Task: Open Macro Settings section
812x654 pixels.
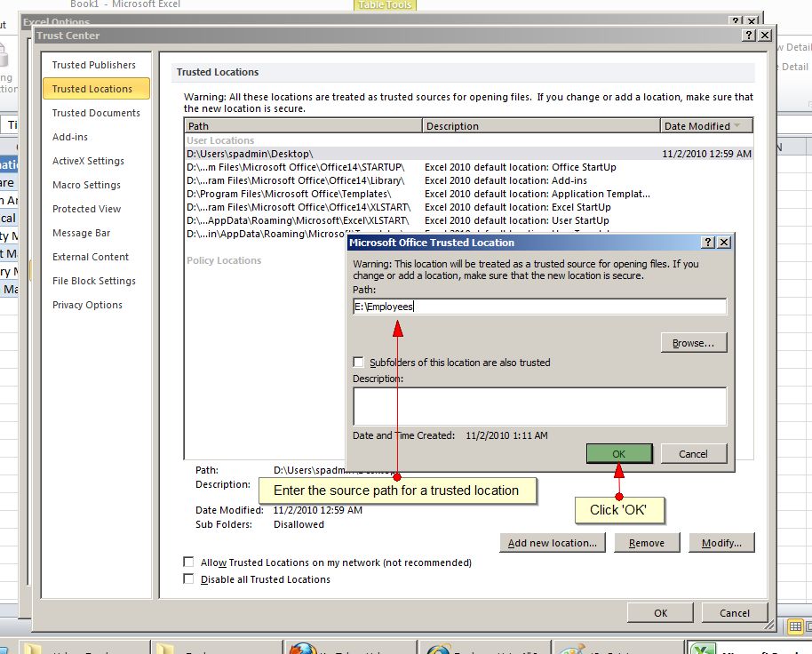Action: pyautogui.click(x=86, y=185)
